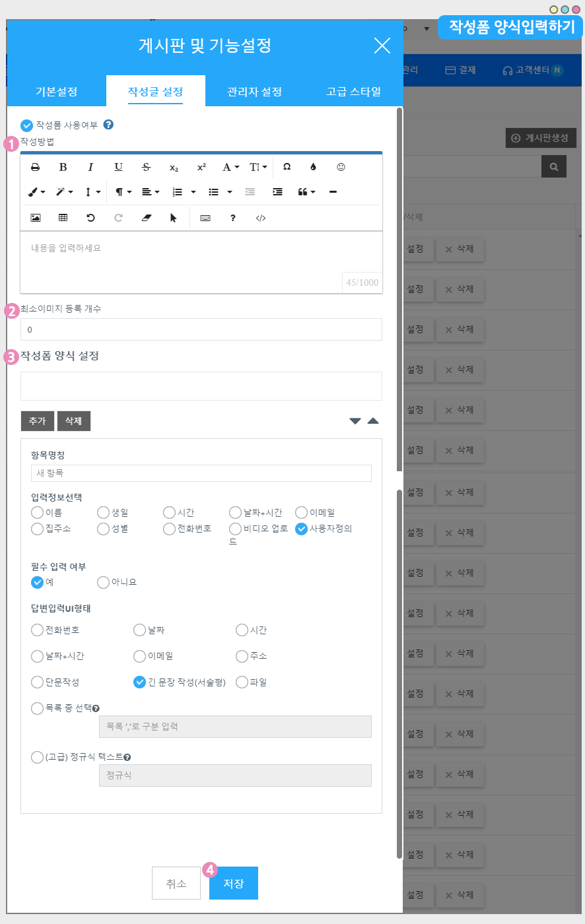Open the 관리자 설정 tab
This screenshot has height=924, width=585.
[x=254, y=92]
